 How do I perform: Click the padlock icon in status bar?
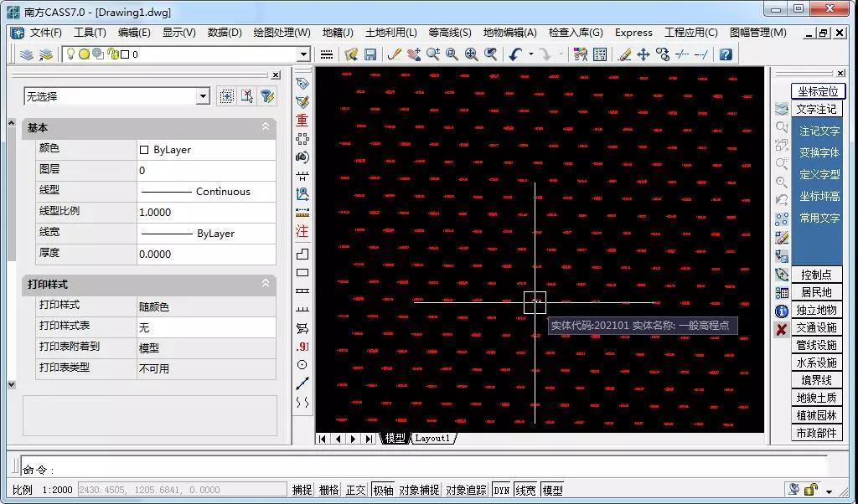click(x=810, y=489)
